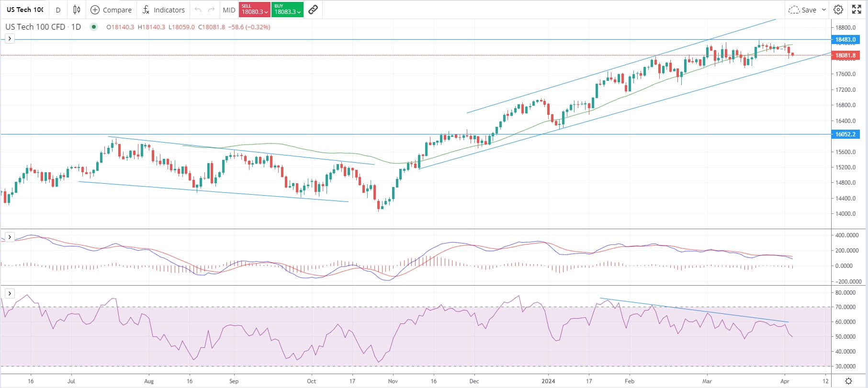This screenshot has width=868, height=388.
Task: Click the Feb label on time axis
Action: point(630,381)
